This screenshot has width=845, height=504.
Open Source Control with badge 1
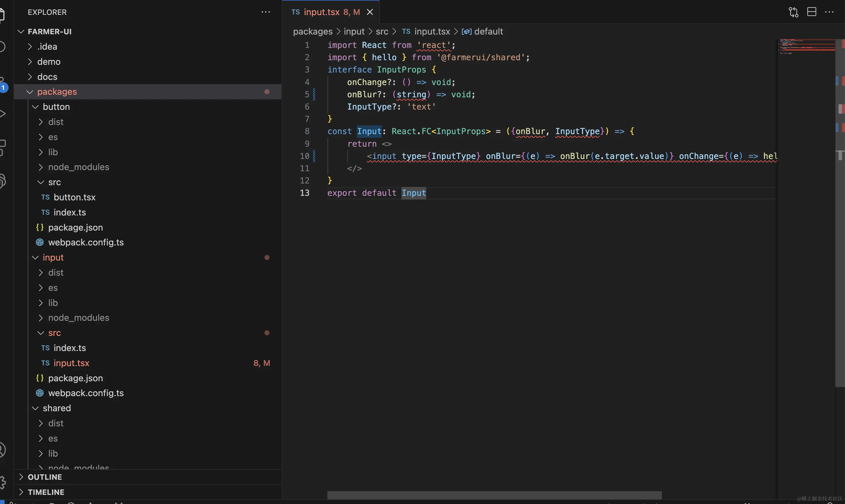pos(3,85)
